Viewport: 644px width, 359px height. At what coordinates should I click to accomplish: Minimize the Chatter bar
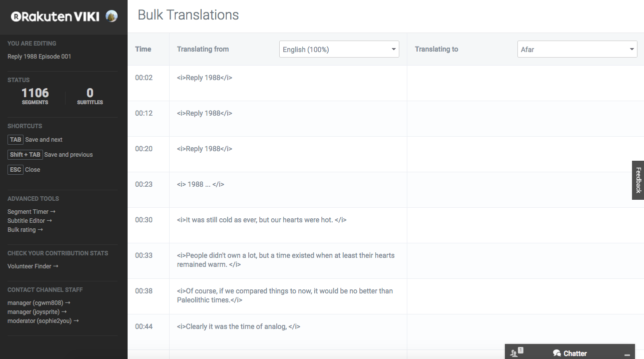pyautogui.click(x=627, y=354)
